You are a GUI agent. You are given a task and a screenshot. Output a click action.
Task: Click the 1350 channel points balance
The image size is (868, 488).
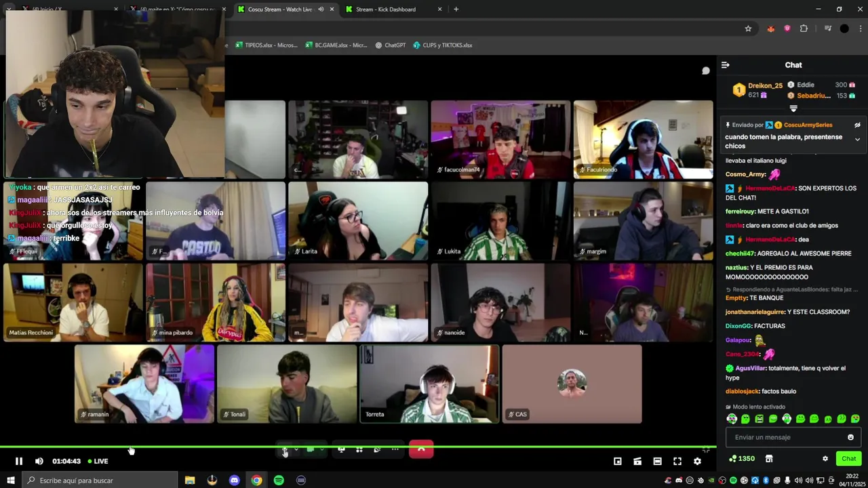point(742,459)
